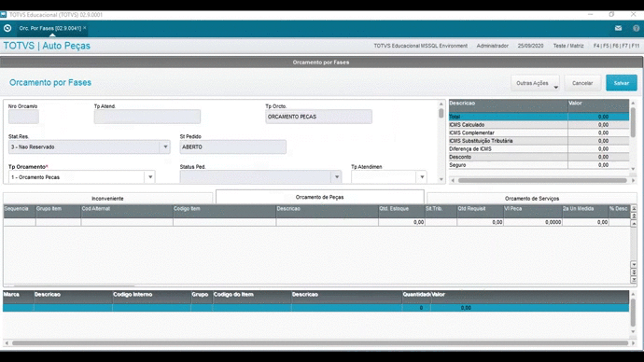Click the TOTVS home icon in the tab bar
This screenshot has width=644, height=362.
pyautogui.click(x=7, y=28)
